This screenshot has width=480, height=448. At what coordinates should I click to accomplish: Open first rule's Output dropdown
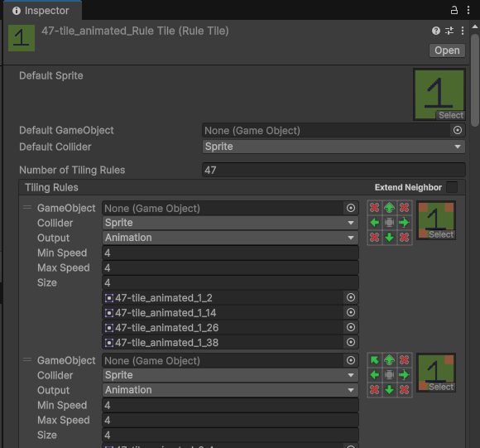click(230, 238)
